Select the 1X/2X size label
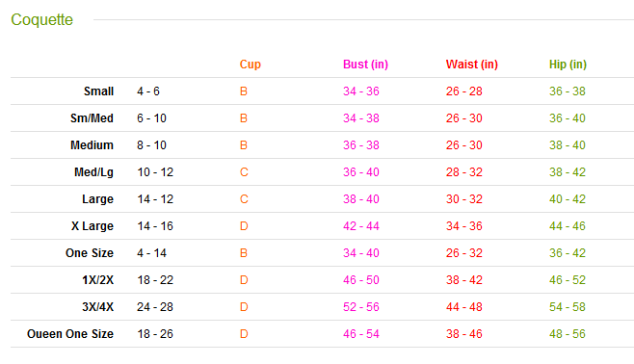634x364 pixels. tap(98, 280)
